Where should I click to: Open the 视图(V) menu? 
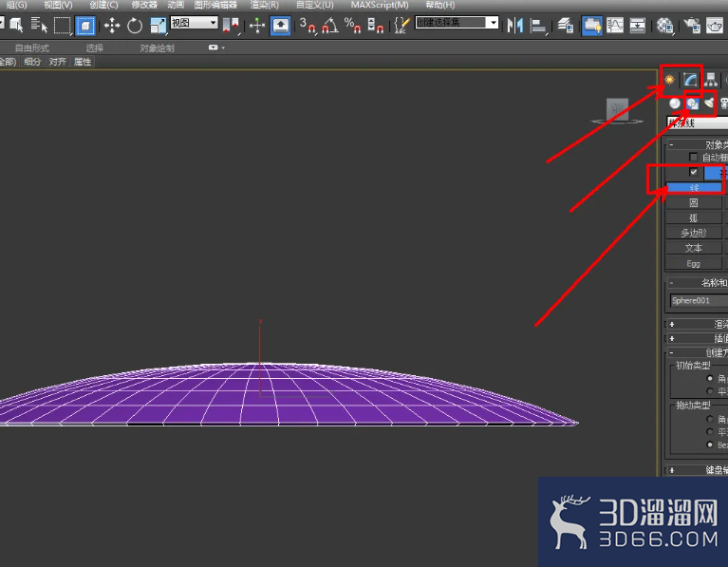tap(58, 5)
